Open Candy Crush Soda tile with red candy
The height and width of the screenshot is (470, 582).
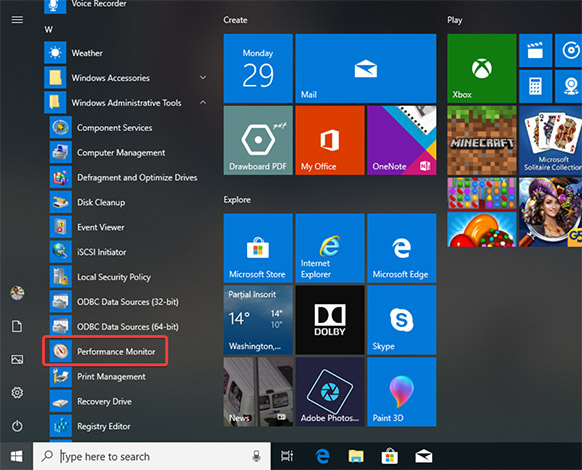482,229
